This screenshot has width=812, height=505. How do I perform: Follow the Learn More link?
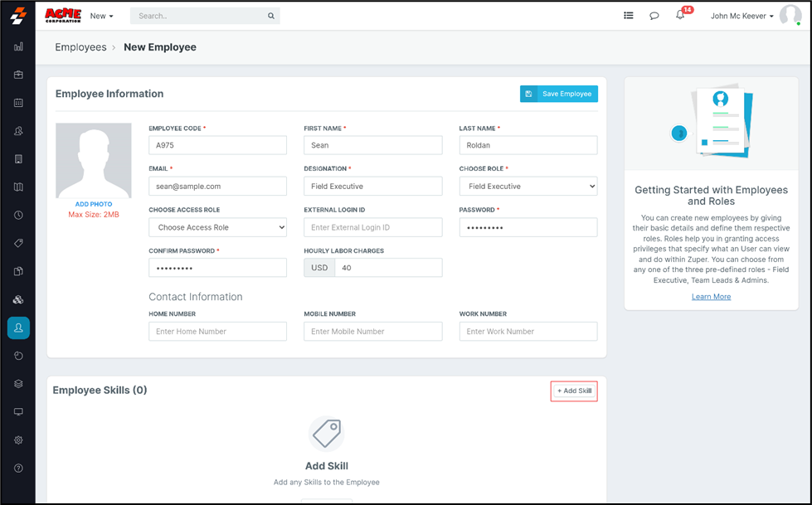pyautogui.click(x=711, y=297)
